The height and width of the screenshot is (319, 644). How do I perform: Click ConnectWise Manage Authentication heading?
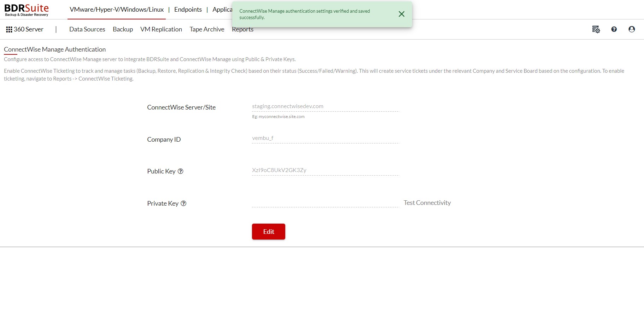coord(55,49)
